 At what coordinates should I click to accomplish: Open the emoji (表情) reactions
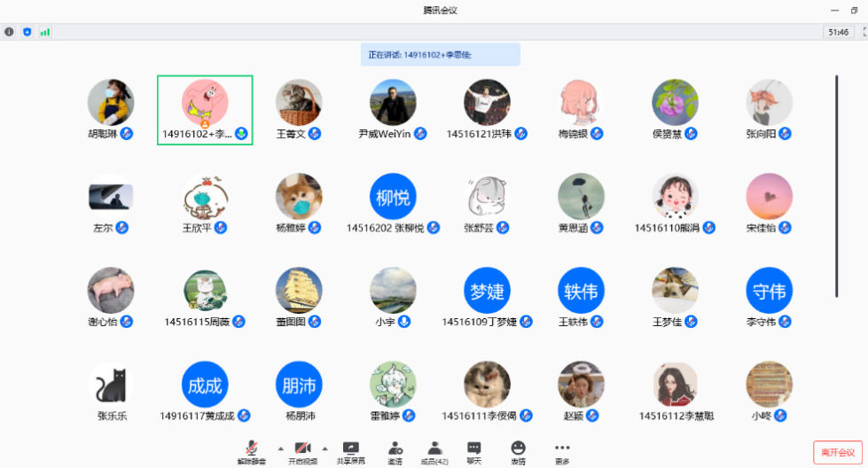pos(518,452)
